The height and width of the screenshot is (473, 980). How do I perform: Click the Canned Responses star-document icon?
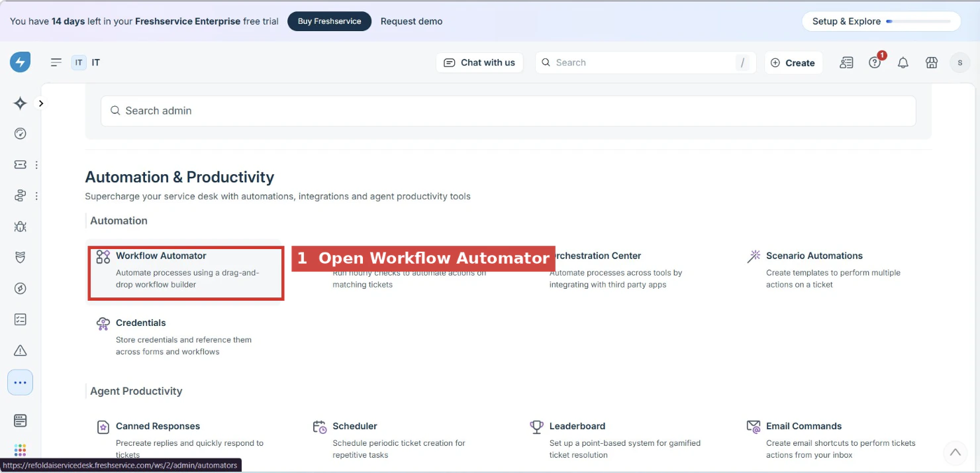(x=103, y=427)
